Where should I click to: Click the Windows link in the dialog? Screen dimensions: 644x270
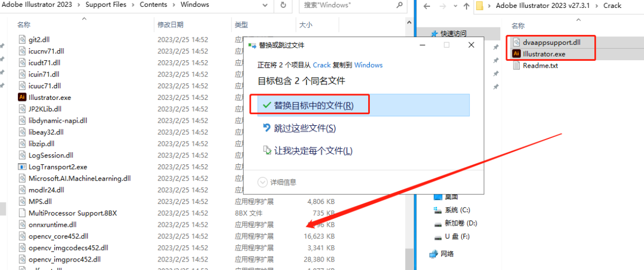[368, 65]
